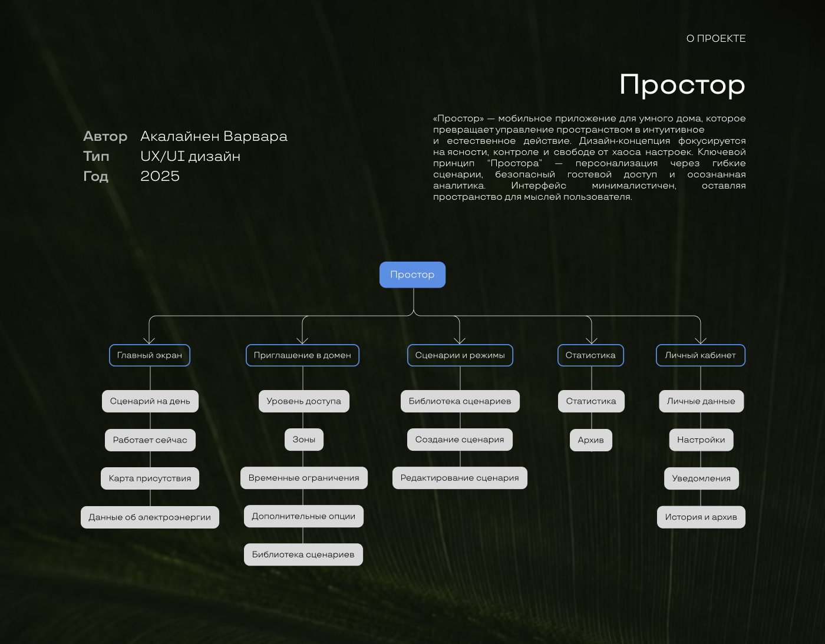Click the «Работает сейчас» node
This screenshot has width=825, height=644.
150,440
